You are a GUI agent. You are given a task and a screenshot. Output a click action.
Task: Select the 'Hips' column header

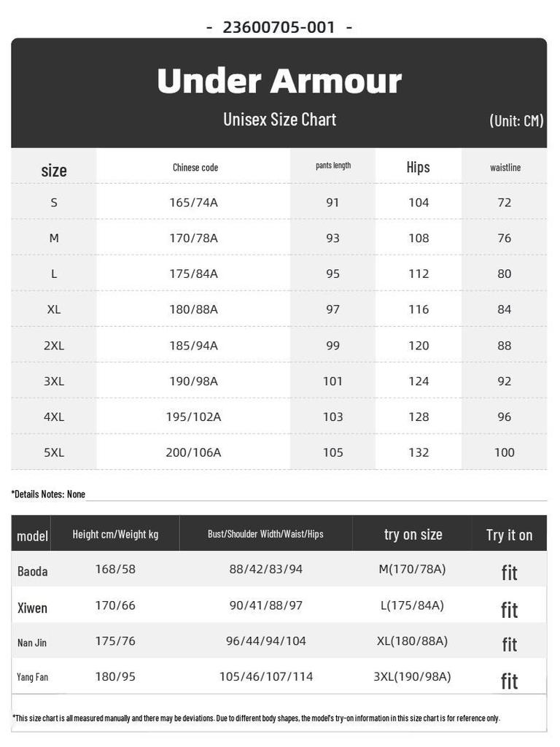418,167
